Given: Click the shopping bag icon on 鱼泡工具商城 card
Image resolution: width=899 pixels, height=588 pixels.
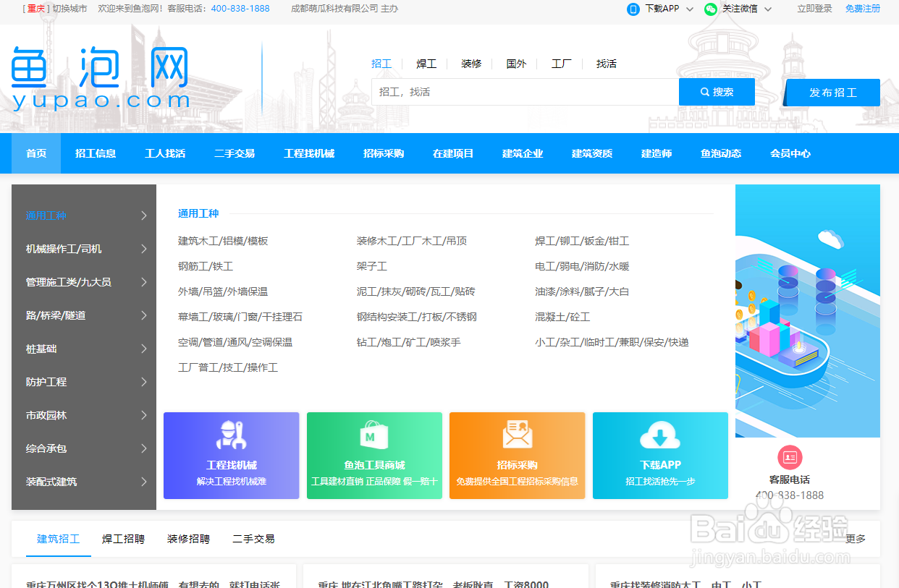Looking at the screenshot, I should point(374,435).
